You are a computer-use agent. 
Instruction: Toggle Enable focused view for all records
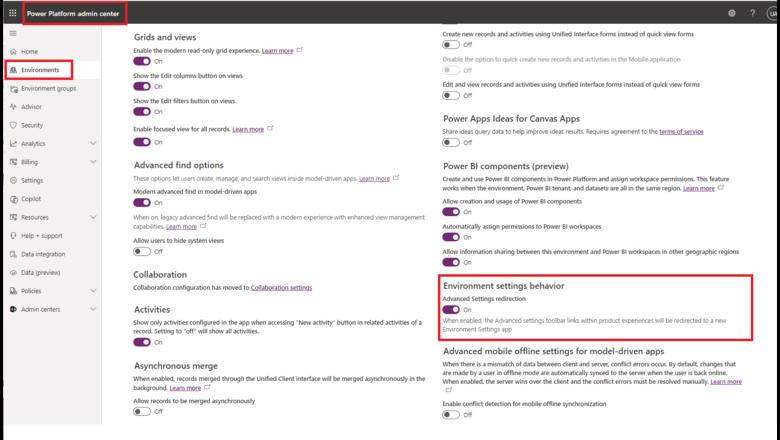coord(142,142)
